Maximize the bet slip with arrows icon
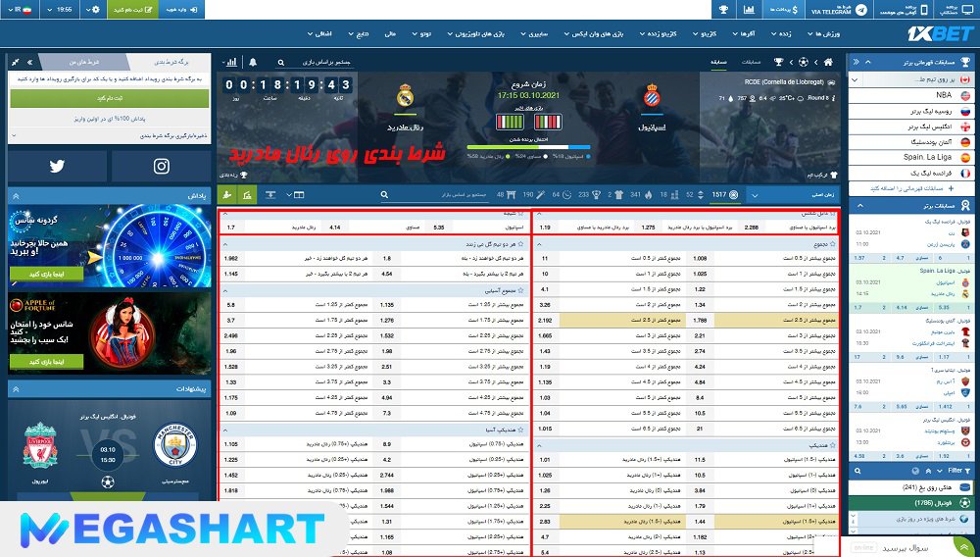Viewport: 980px width, 557px height. 16,62
